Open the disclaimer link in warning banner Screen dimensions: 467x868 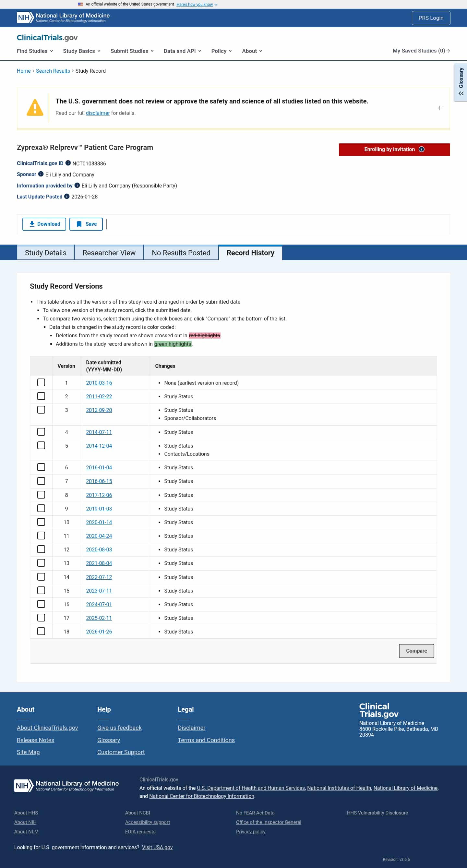click(98, 113)
